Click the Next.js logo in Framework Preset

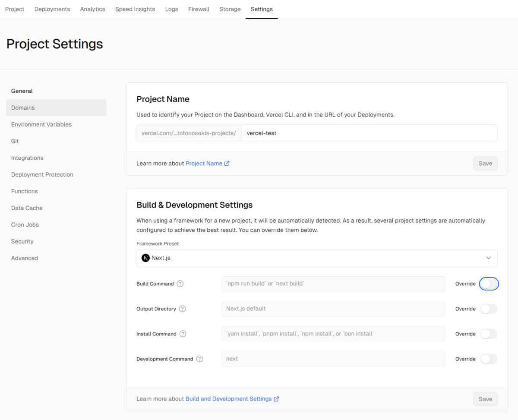[x=145, y=258]
